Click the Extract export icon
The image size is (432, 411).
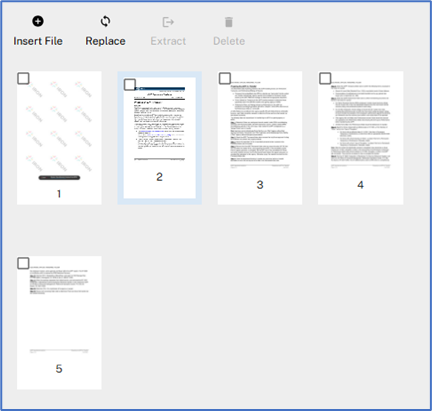pyautogui.click(x=168, y=22)
